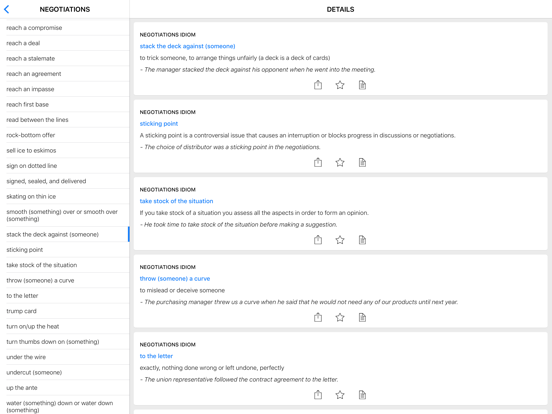Favorite the 'throw (someone) a curve' idiom

point(340,317)
